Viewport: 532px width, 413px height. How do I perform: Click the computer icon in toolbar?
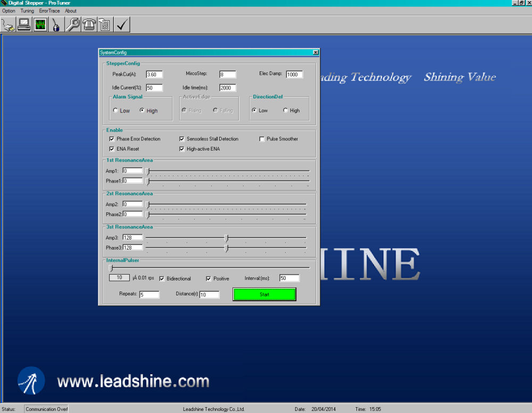pyautogui.click(x=24, y=24)
